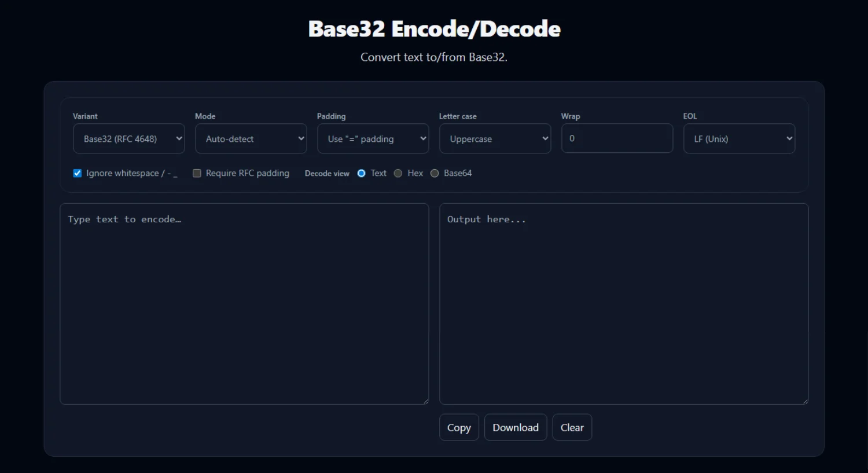Focus the text to encode input area
This screenshot has width=868, height=473.
pyautogui.click(x=244, y=303)
